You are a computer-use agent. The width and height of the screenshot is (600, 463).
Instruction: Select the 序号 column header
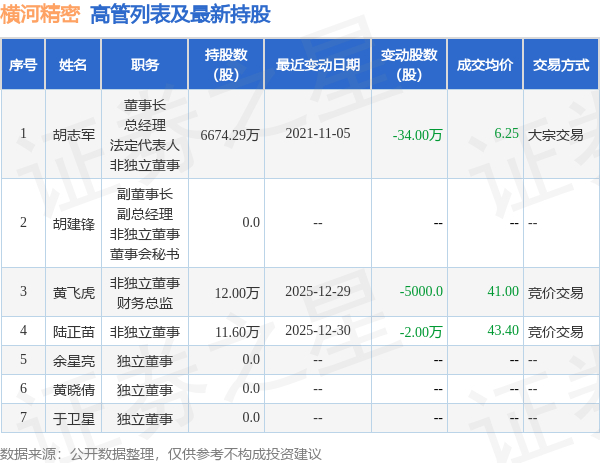tap(23, 64)
